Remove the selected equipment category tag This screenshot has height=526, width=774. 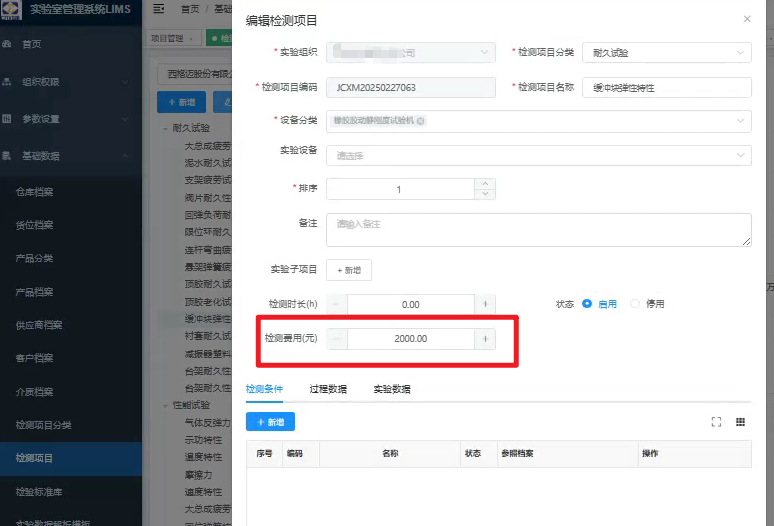420,121
